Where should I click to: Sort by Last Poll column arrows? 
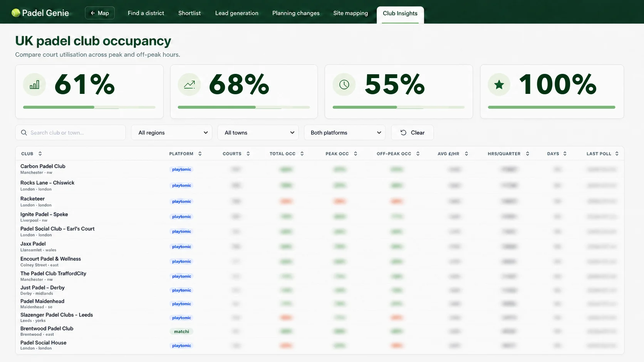[x=617, y=154]
